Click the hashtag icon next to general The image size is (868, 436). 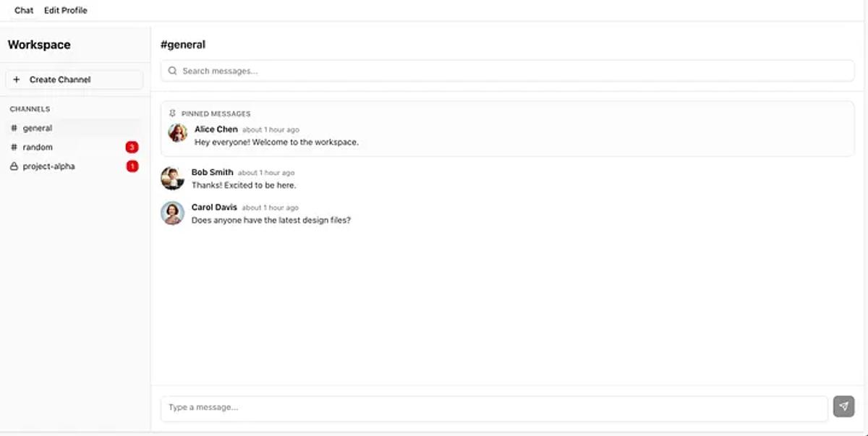(x=14, y=127)
